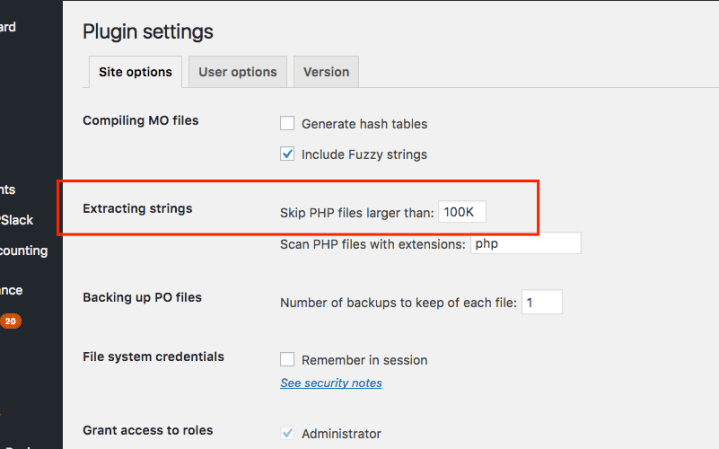The height and width of the screenshot is (449, 719).
Task: Enable the Generate hash tables checkbox
Action: click(x=287, y=123)
